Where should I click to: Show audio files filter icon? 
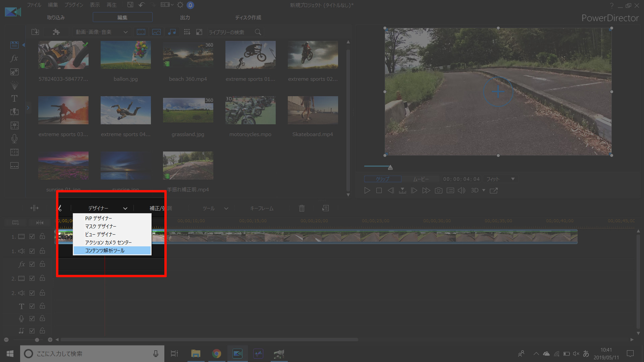pos(172,32)
